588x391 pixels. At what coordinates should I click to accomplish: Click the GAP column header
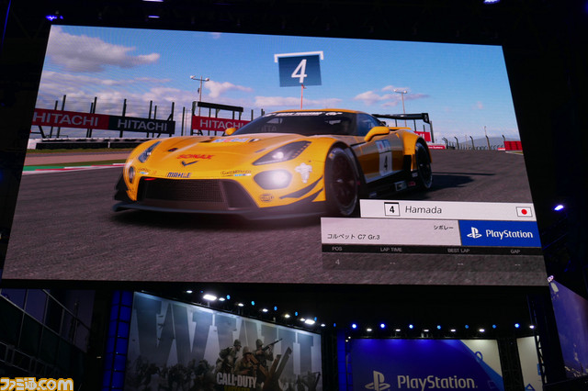tap(515, 251)
